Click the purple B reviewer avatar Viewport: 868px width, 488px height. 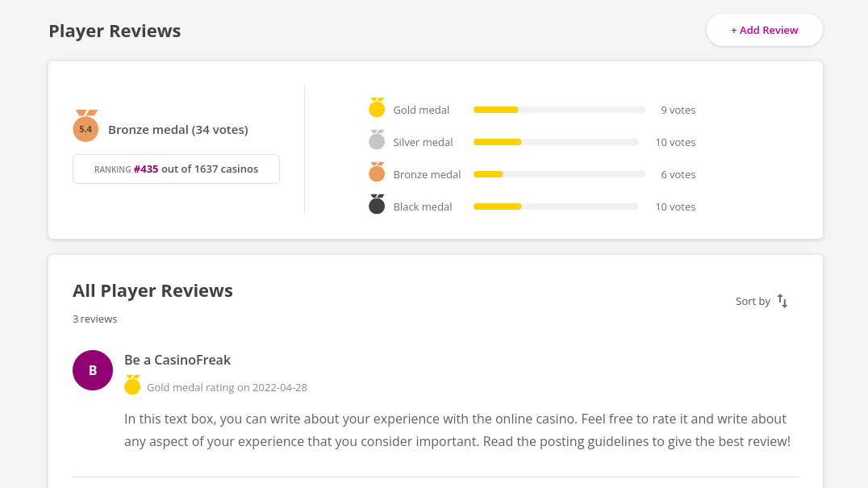click(93, 370)
